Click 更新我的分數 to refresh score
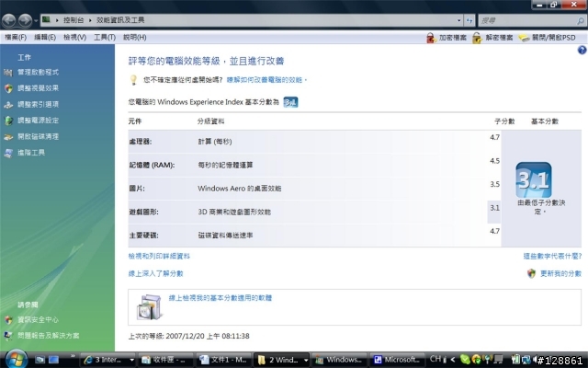Screen dimensions: 588x368 click(x=560, y=273)
